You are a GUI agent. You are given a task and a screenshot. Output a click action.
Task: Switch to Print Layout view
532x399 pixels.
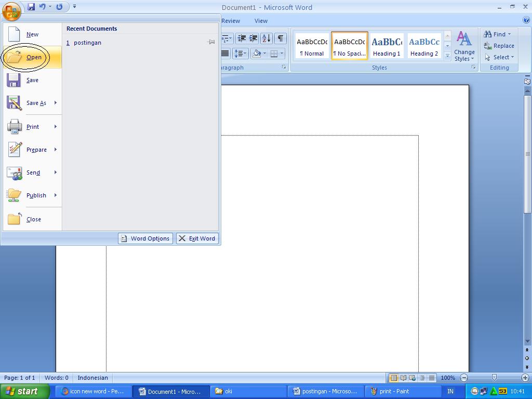pos(394,378)
